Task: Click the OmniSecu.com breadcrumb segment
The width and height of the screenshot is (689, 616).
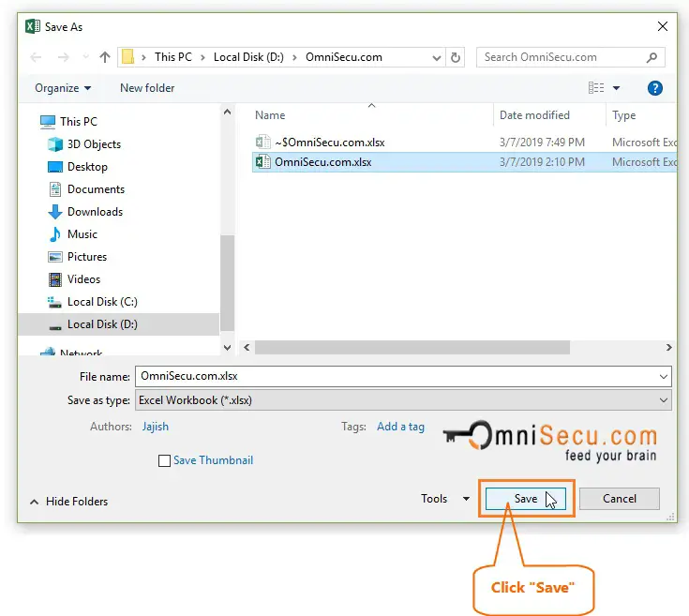Action: [x=344, y=57]
